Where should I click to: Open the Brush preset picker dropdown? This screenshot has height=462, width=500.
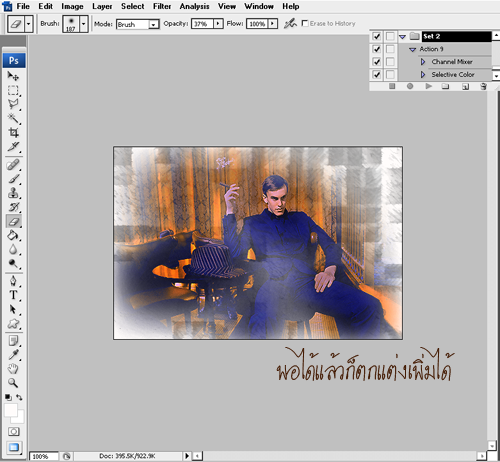tap(84, 24)
